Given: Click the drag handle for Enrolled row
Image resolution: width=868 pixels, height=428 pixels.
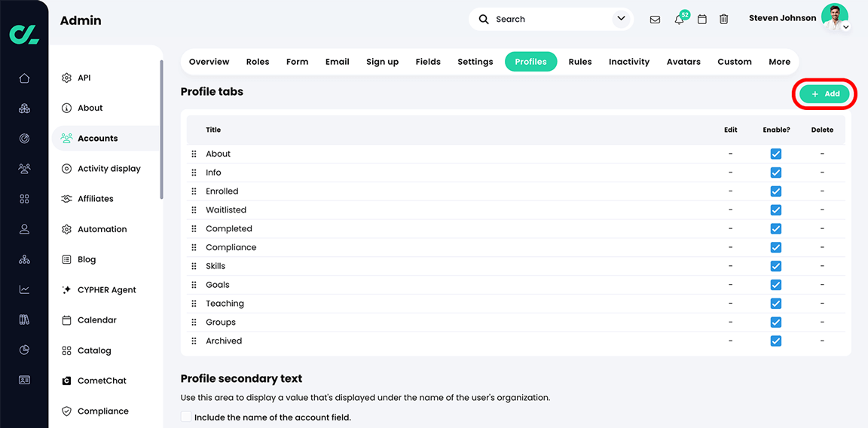Looking at the screenshot, I should pyautogui.click(x=194, y=191).
